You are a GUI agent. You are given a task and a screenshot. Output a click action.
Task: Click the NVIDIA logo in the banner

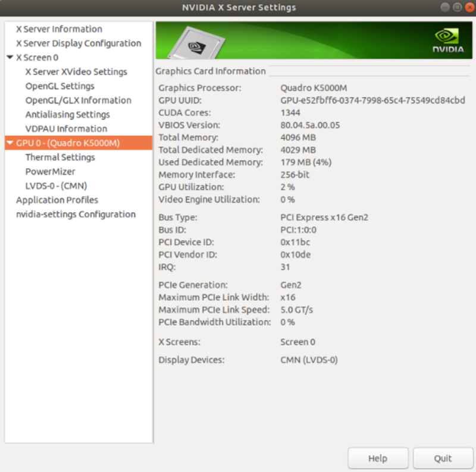pyautogui.click(x=448, y=39)
